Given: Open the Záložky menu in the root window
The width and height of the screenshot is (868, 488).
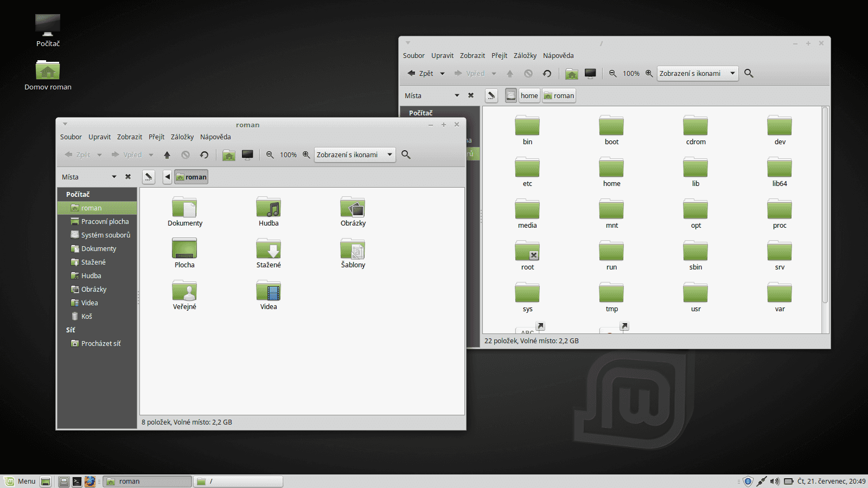Looking at the screenshot, I should 525,55.
